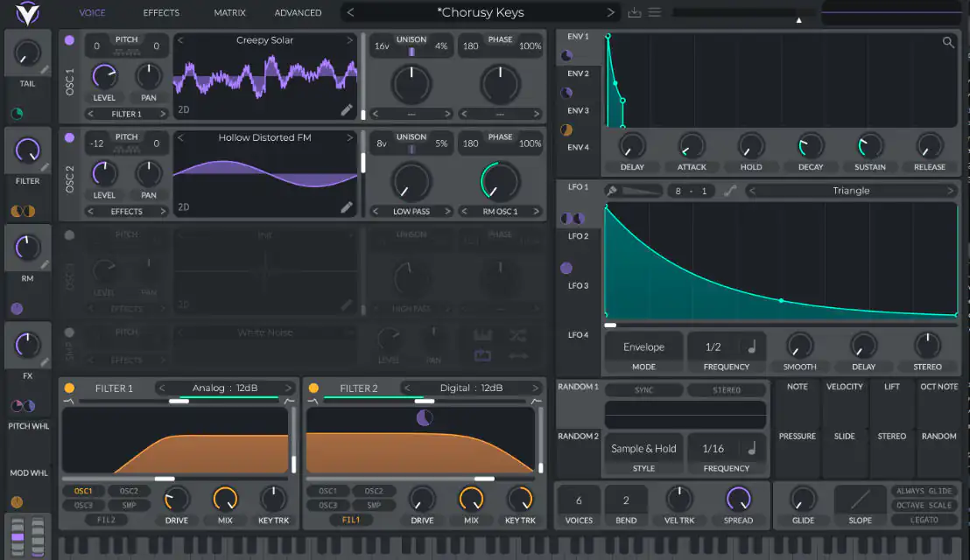Switch to the ADVANCED tab

pyautogui.click(x=298, y=12)
